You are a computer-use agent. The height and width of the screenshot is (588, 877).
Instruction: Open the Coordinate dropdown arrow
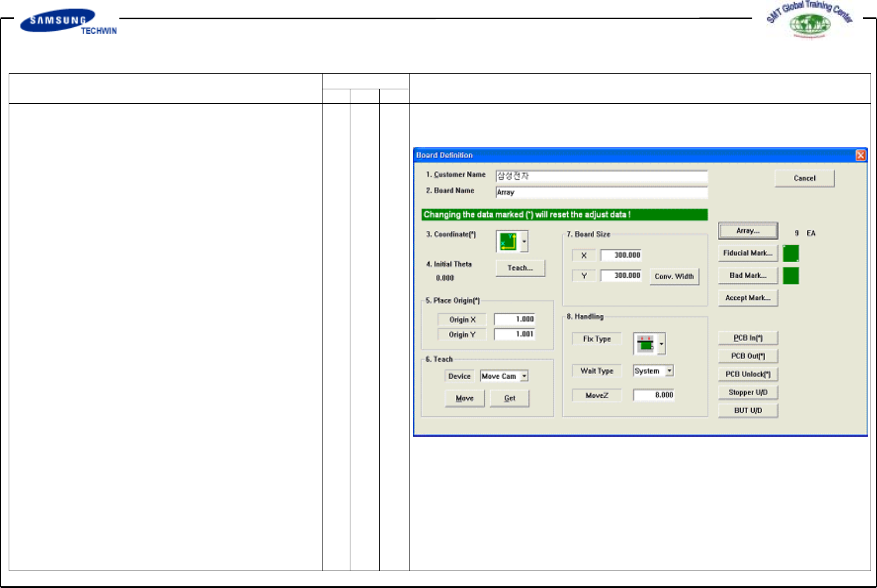click(x=524, y=242)
